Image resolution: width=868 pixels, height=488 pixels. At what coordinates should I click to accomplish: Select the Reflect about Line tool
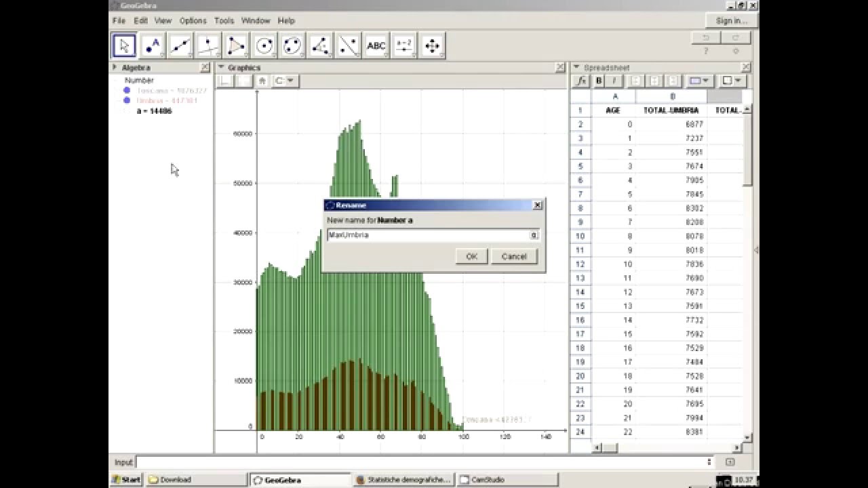348,45
